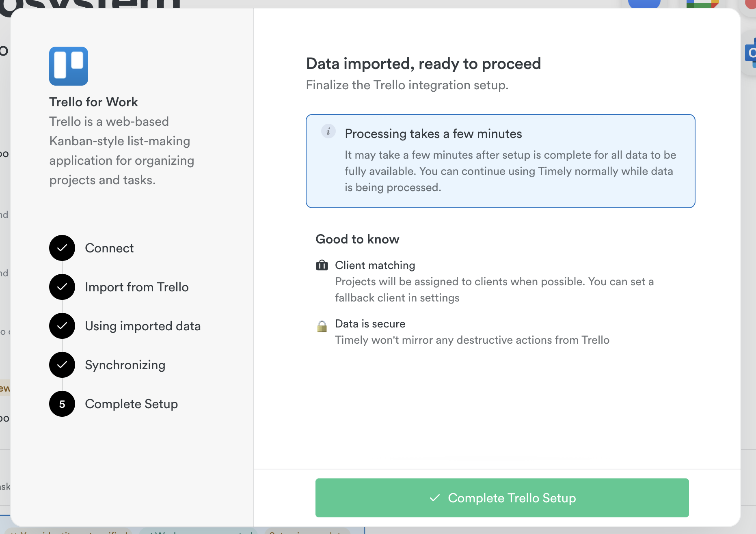Click the Trello logo icon
The height and width of the screenshot is (534, 756).
69,66
